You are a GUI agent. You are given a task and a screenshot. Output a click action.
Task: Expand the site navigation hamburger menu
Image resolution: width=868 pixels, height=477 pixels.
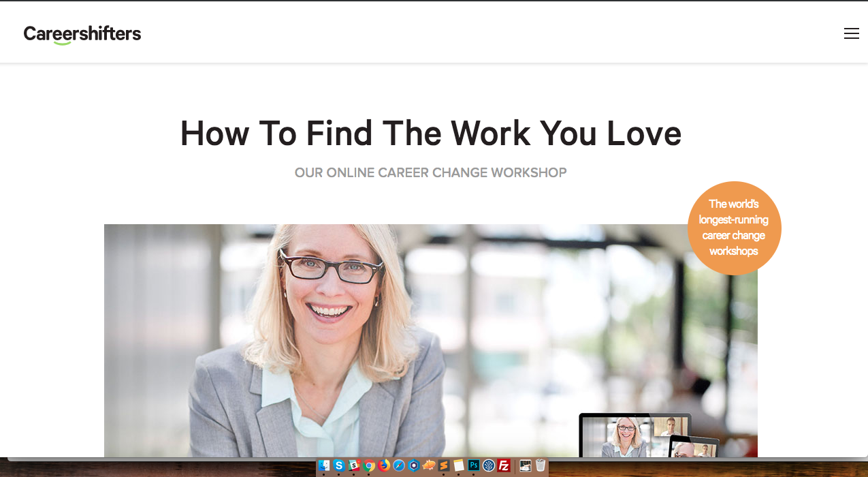(x=851, y=32)
